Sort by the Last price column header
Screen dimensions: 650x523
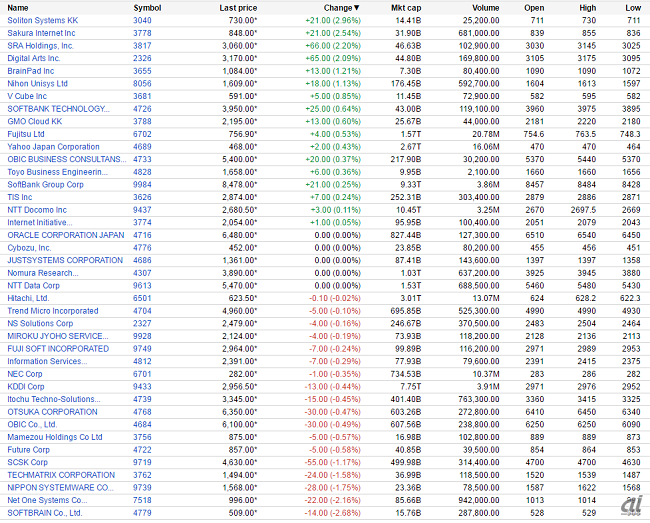point(238,8)
